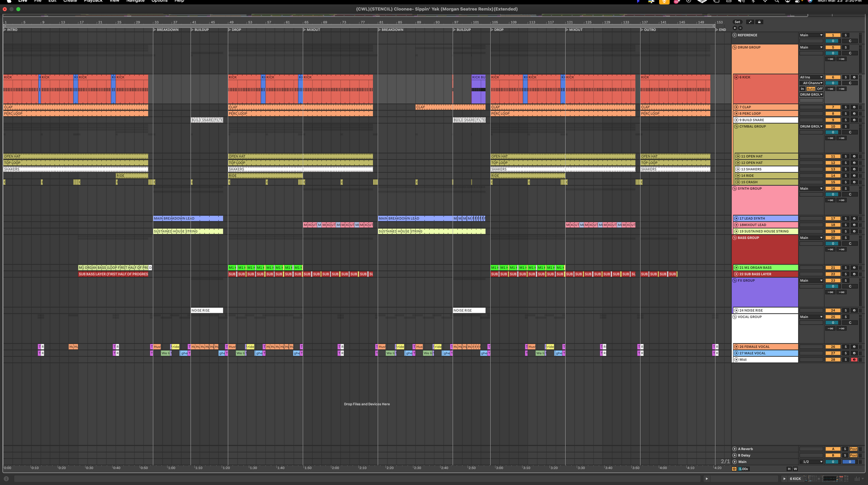Collapse the 6 KICK track fold button
868x485 pixels.
click(x=736, y=77)
